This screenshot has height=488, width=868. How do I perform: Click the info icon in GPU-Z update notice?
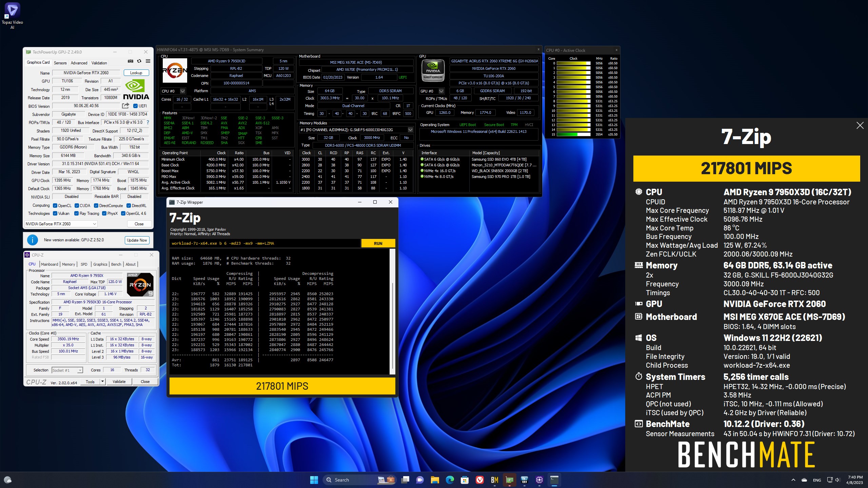[x=33, y=240]
